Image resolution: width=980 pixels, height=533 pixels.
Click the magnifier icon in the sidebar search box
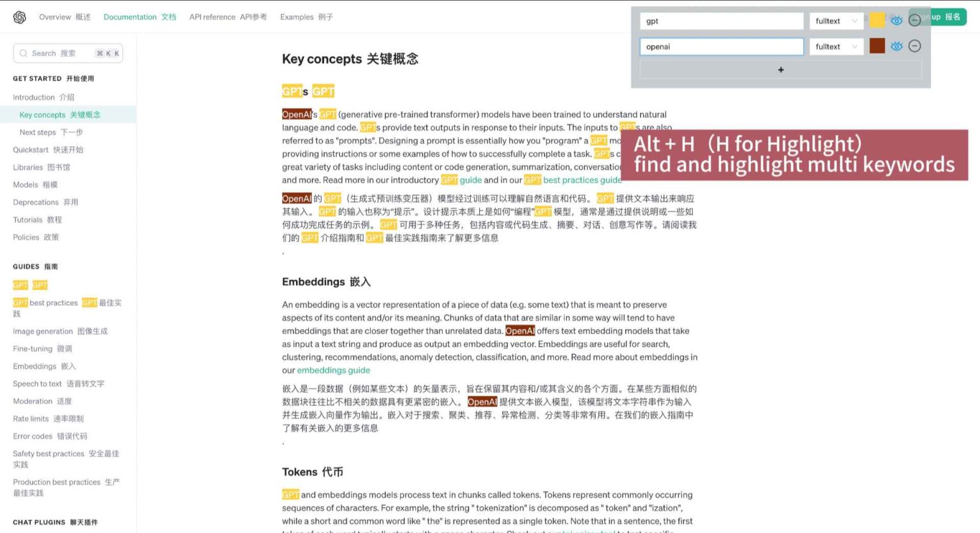[x=24, y=54]
